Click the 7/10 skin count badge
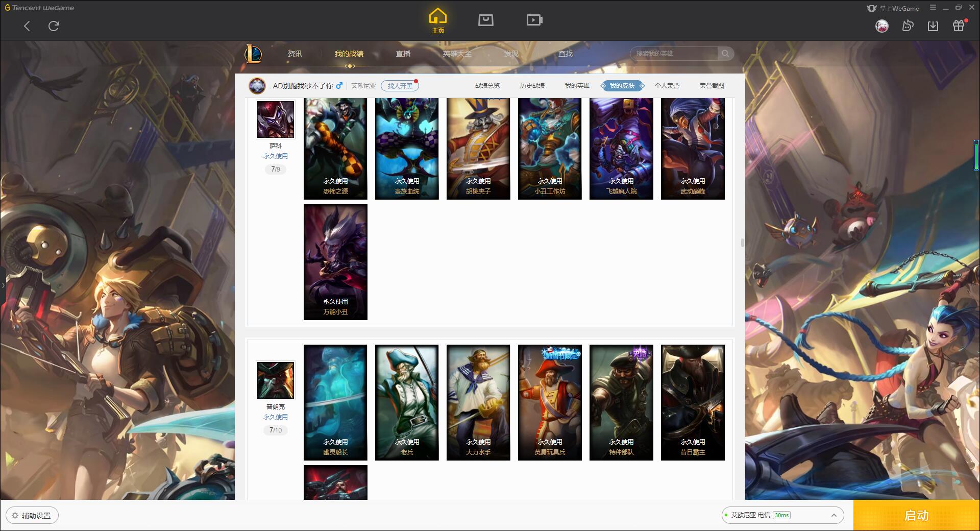 pos(276,430)
